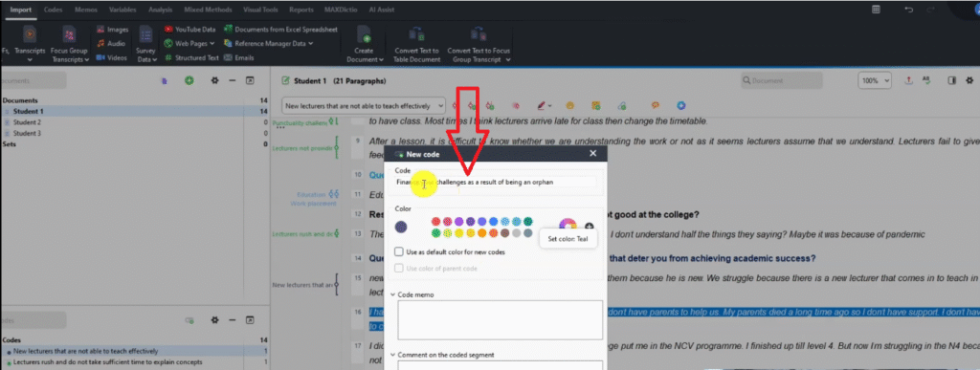Click into the Code name text field
This screenshot has width=980, height=370.
(x=495, y=183)
